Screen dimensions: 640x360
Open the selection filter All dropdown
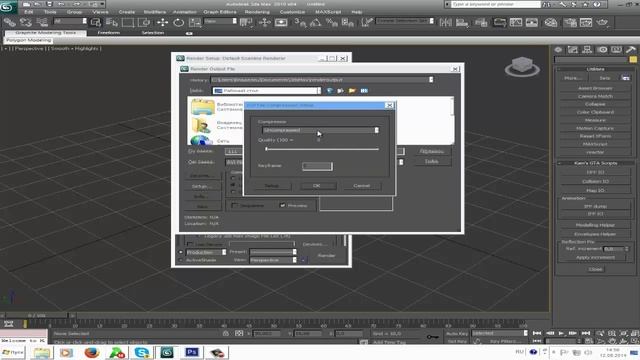point(70,21)
